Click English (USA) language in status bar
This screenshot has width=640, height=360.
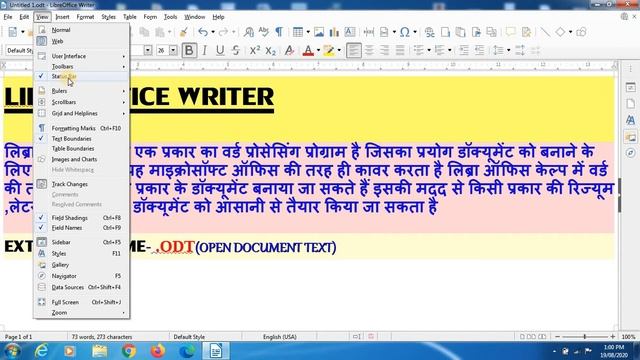280,337
